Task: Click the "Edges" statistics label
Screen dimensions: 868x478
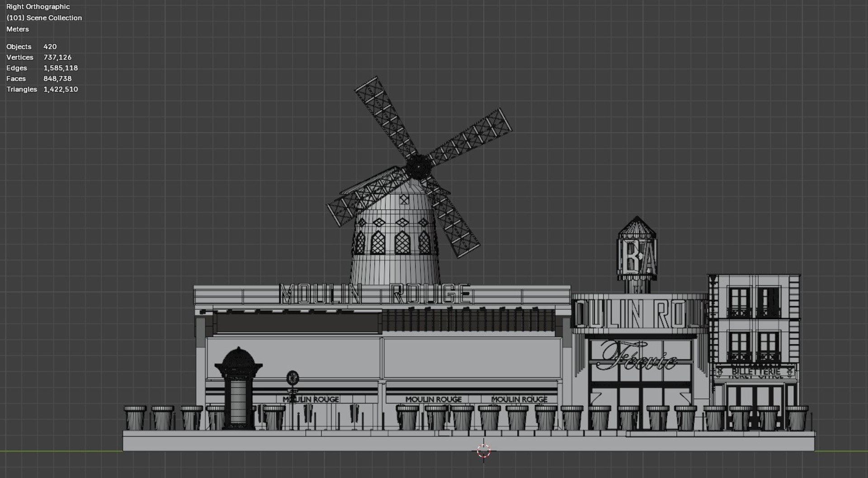Action: [x=17, y=68]
